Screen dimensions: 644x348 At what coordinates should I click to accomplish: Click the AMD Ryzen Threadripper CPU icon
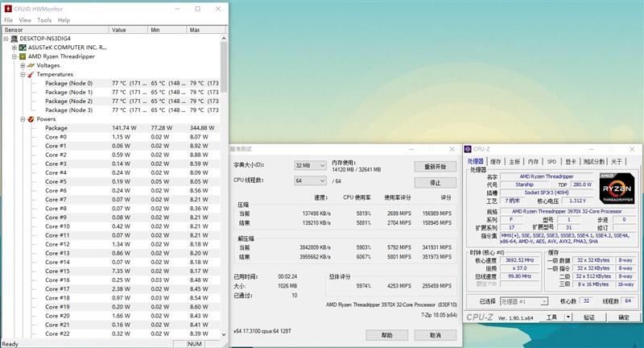pyautogui.click(x=23, y=56)
